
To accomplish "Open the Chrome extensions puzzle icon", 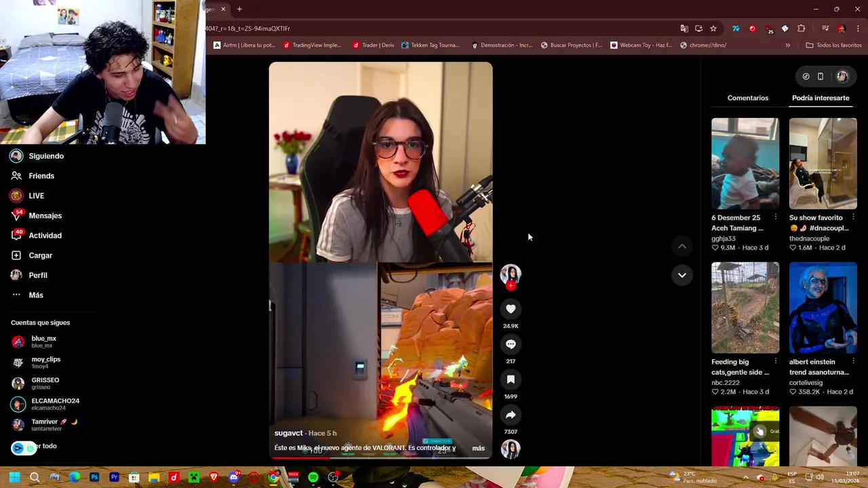I will 802,28.
